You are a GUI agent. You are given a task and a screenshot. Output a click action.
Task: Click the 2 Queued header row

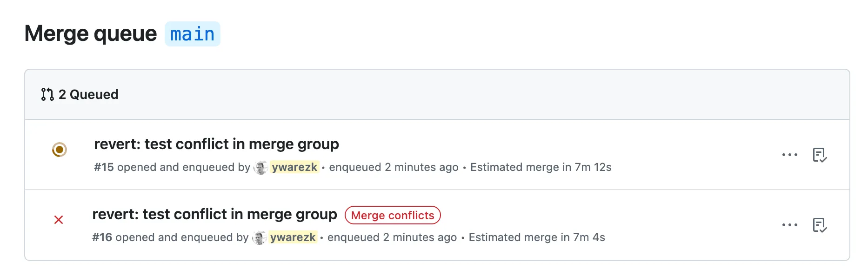coord(87,94)
